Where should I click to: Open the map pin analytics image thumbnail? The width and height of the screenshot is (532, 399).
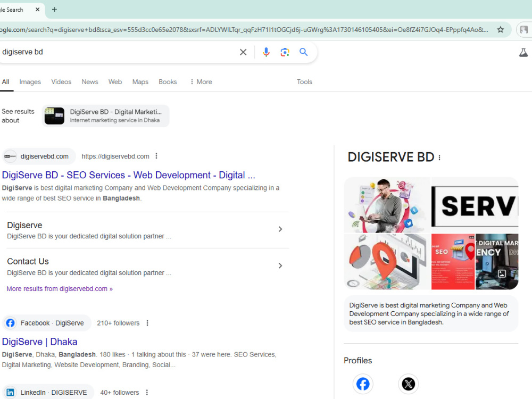pos(387,262)
